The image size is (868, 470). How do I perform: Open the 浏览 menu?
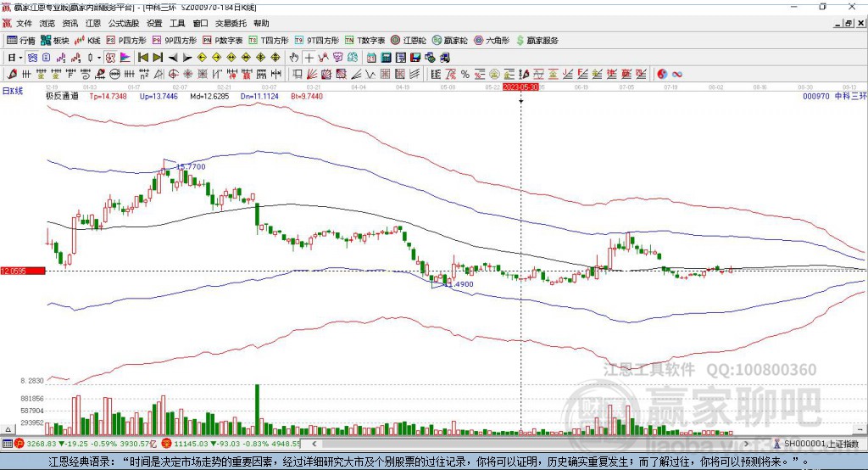47,23
